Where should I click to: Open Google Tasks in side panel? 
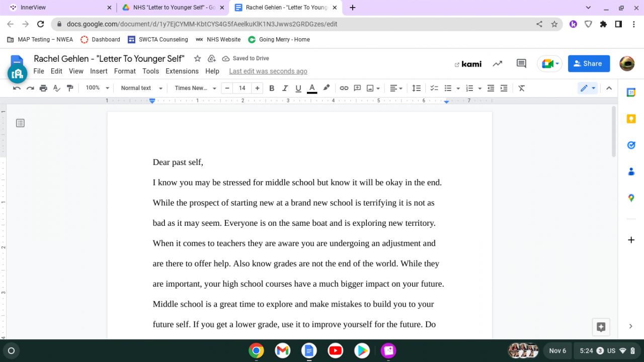pos(631,145)
